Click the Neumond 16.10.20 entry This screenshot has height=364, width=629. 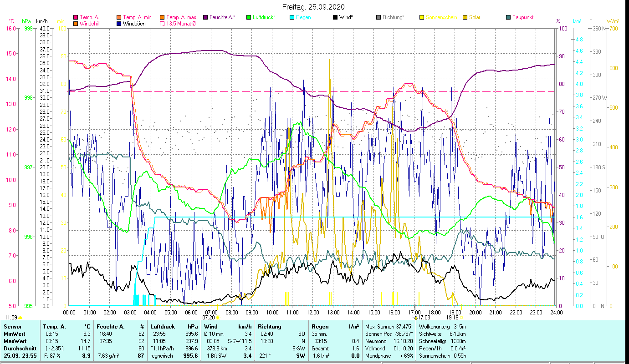[x=389, y=341]
